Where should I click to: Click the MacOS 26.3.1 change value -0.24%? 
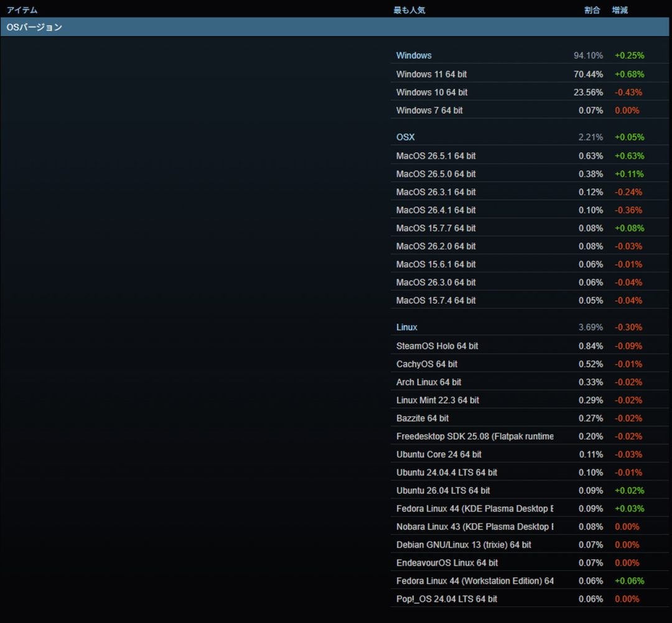pos(628,192)
